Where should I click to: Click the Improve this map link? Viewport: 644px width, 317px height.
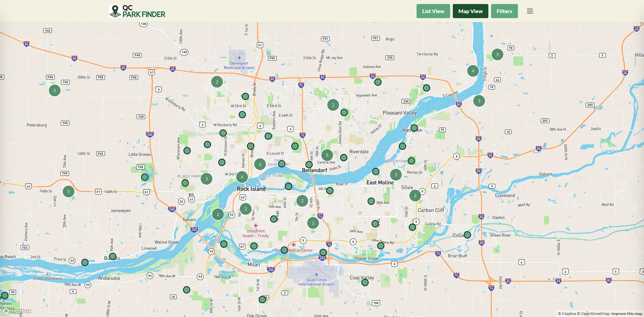pos(627,314)
